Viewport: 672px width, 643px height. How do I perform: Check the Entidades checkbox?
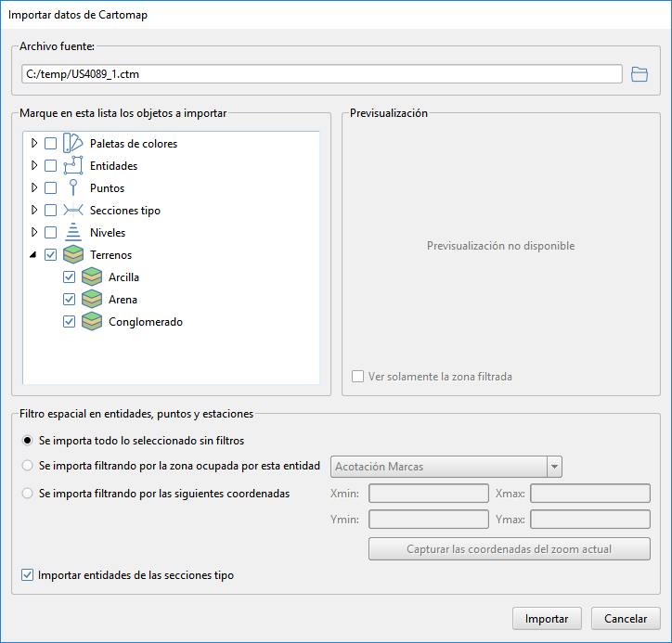pos(50,165)
